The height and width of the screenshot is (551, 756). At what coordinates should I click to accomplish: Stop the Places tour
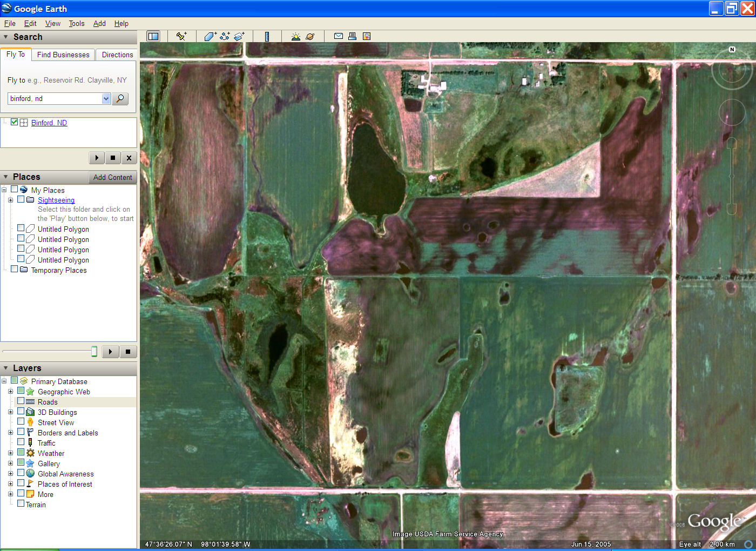click(x=128, y=352)
